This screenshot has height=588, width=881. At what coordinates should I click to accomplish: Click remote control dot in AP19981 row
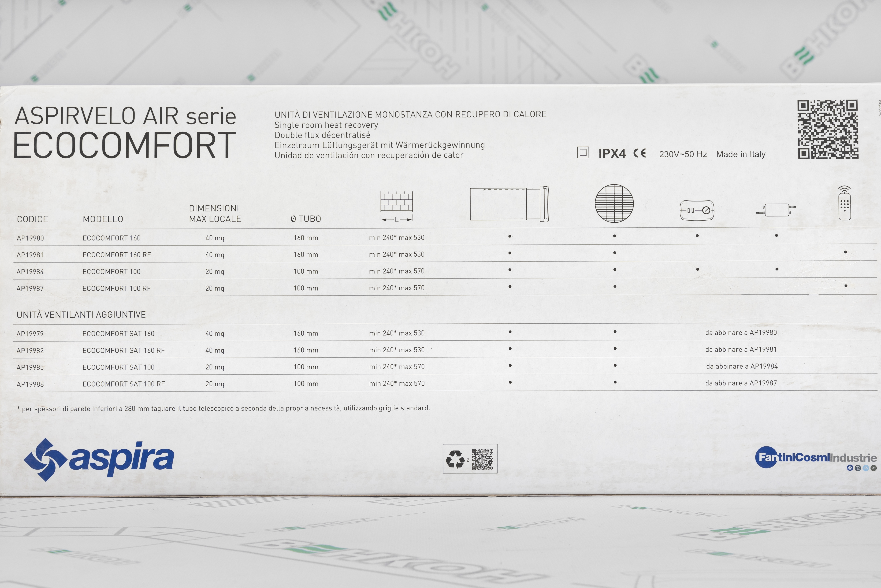pos(845,252)
